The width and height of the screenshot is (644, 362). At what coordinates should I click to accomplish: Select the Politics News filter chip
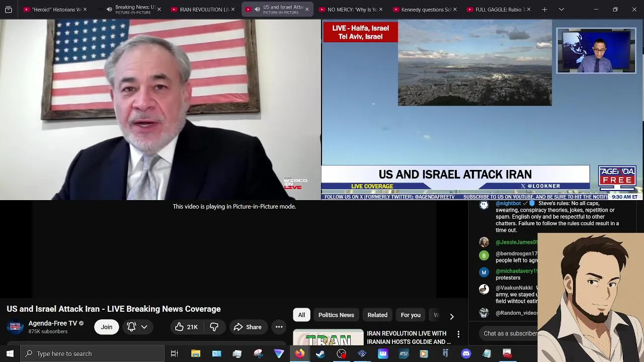pyautogui.click(x=336, y=315)
